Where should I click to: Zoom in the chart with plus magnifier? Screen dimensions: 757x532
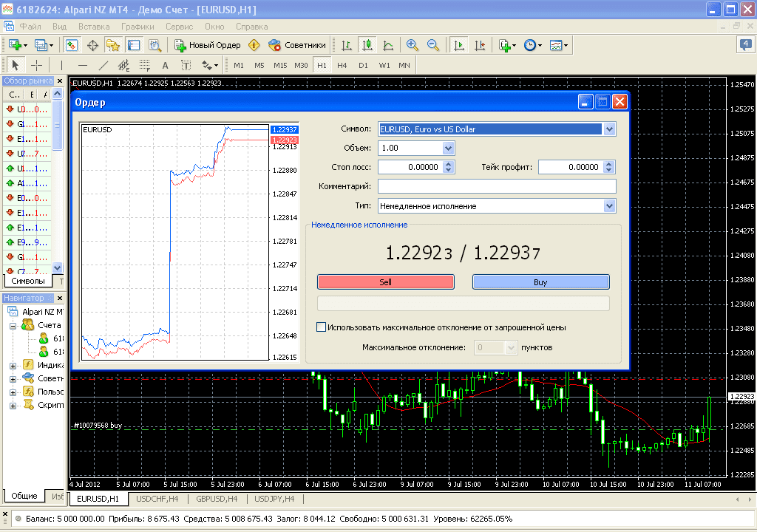[x=412, y=45]
